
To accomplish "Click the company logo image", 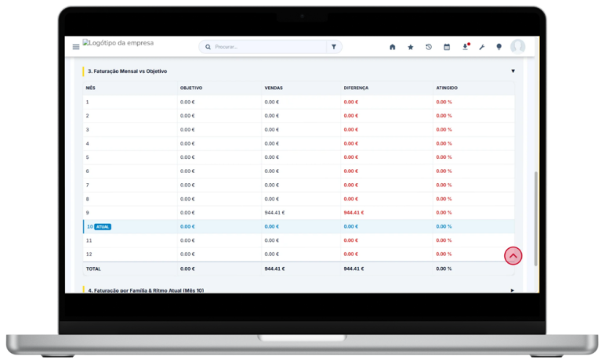I will pyautogui.click(x=118, y=43).
